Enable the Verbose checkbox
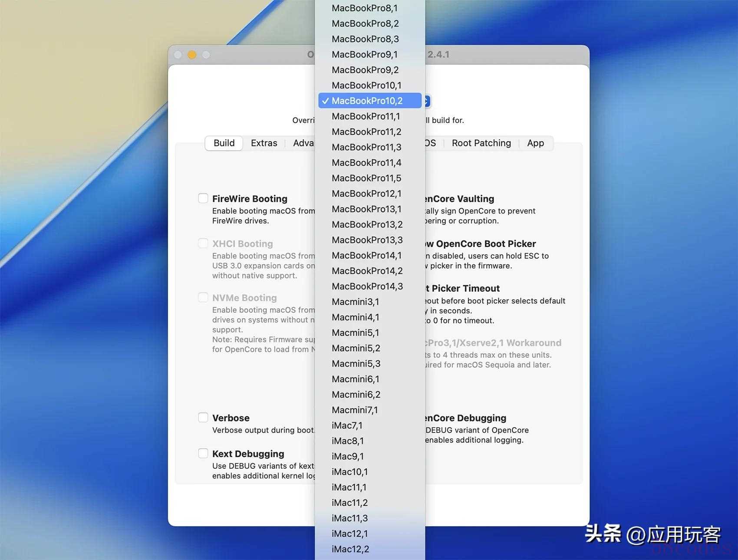This screenshot has width=738, height=560. 203,418
